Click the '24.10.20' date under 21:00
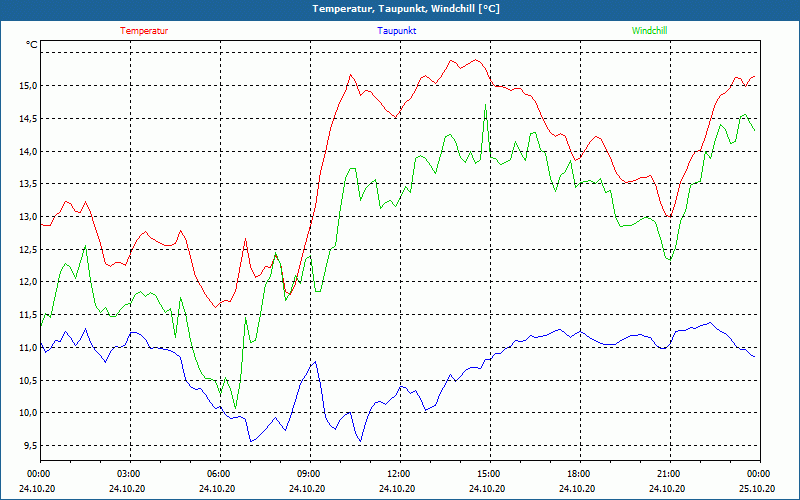This screenshot has width=800, height=500. (667, 488)
